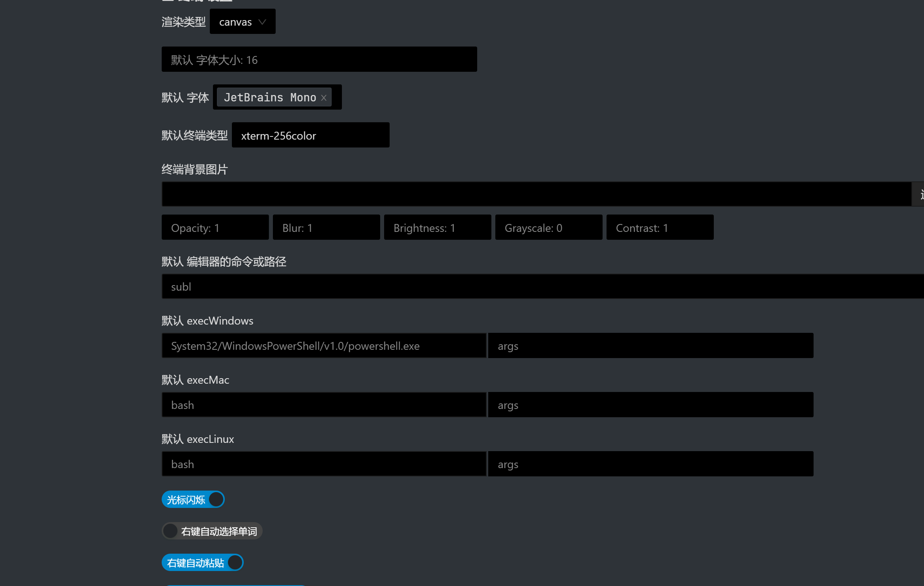The height and width of the screenshot is (586, 924).
Task: Disable the 右键自动粘贴 switch
Action: [202, 563]
